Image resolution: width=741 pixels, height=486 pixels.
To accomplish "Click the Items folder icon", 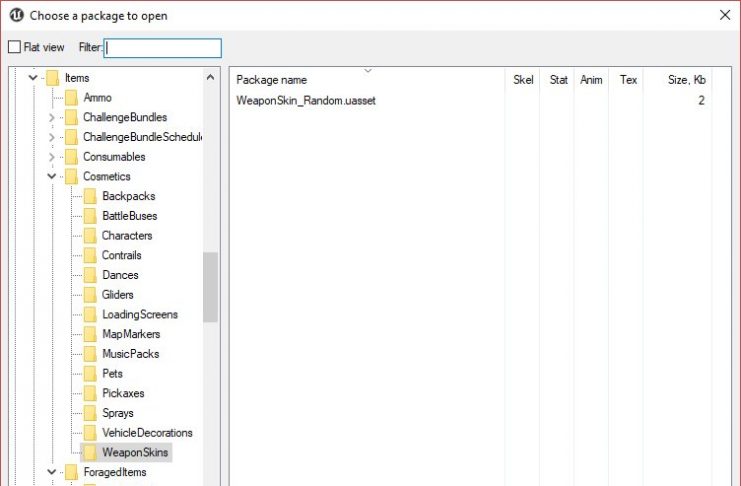I will click(52, 78).
